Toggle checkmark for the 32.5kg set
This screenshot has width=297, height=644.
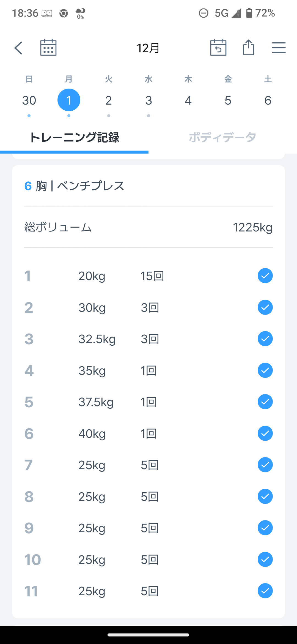[x=265, y=339]
